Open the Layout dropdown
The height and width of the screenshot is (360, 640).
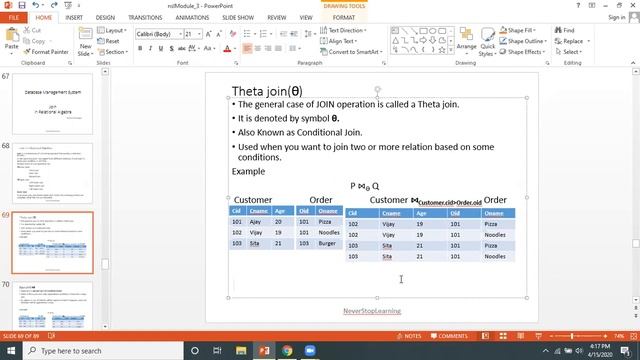coord(112,30)
